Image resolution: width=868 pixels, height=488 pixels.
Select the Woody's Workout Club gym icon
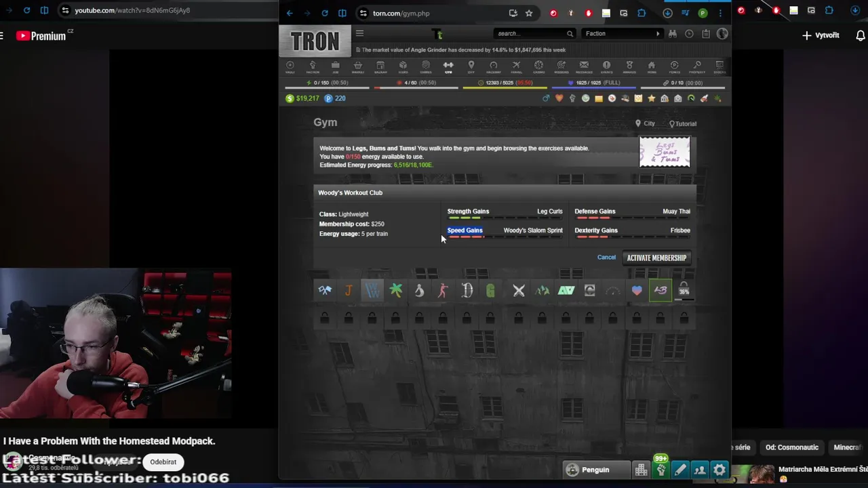coord(372,291)
